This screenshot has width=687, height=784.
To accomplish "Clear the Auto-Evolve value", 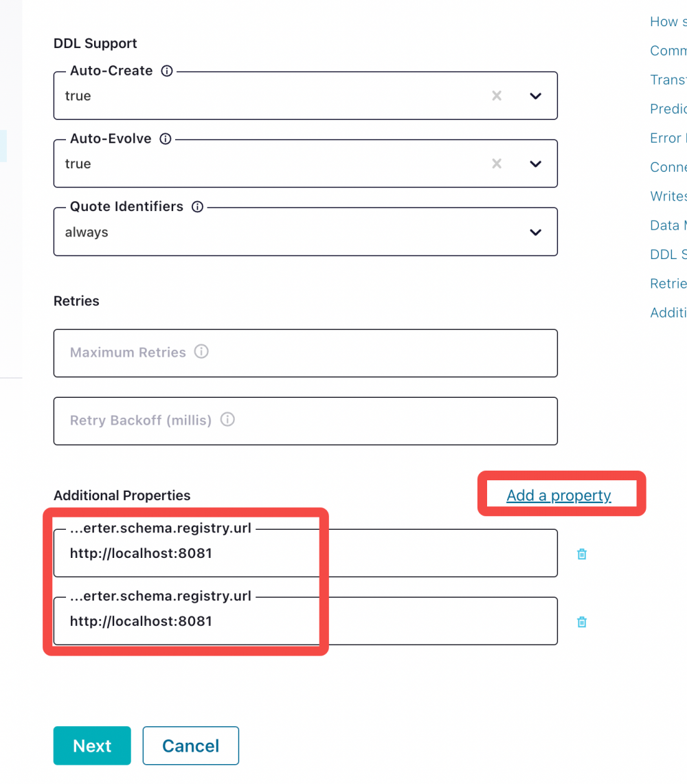I will pos(497,164).
